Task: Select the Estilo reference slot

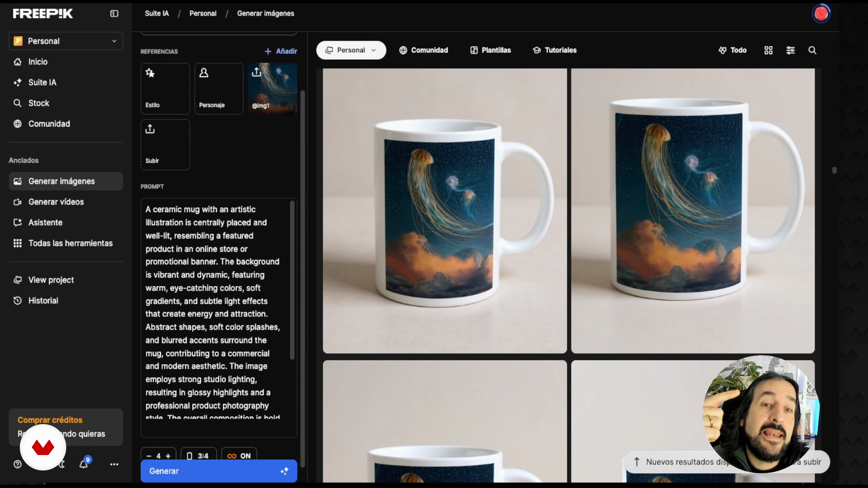Action: click(165, 89)
